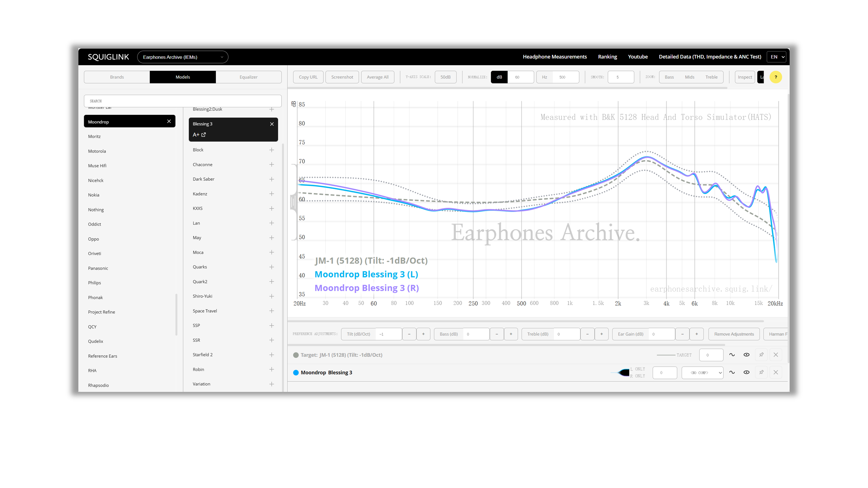Click the Copy URL button
Viewport: 868px width, 488px height.
308,77
